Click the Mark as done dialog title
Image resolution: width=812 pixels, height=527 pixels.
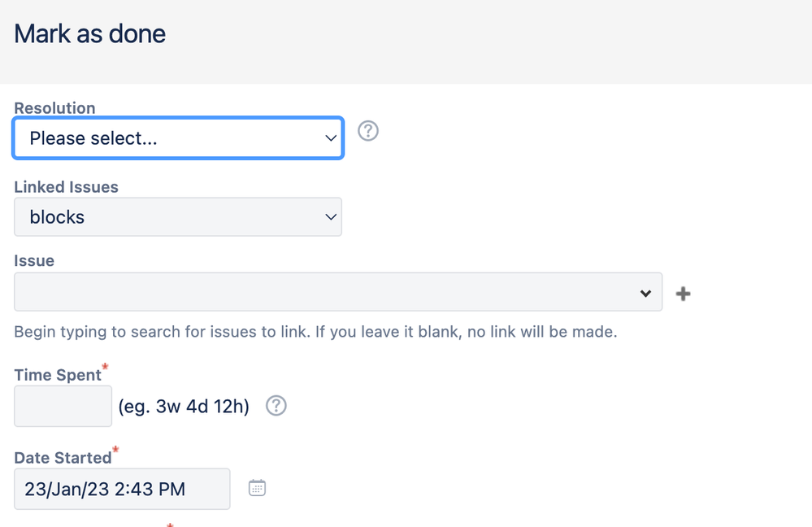[89, 33]
